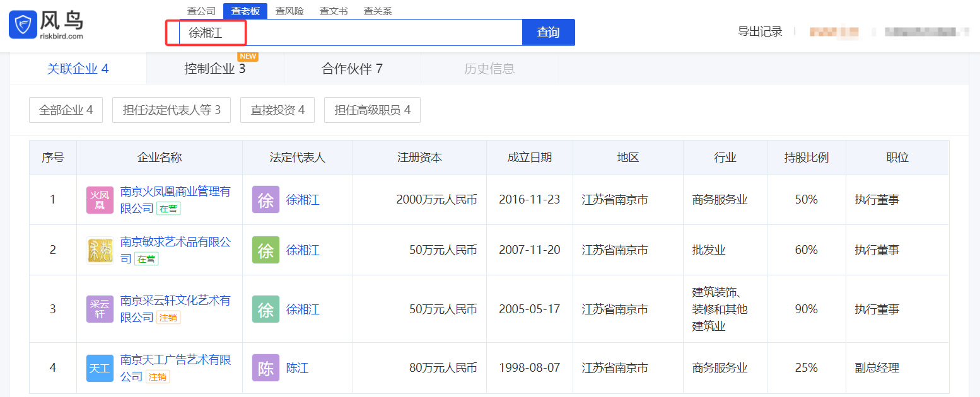Viewport: 980px width, 397px height.
Task: Click the green 徐 avatar in row 2
Action: 265,250
